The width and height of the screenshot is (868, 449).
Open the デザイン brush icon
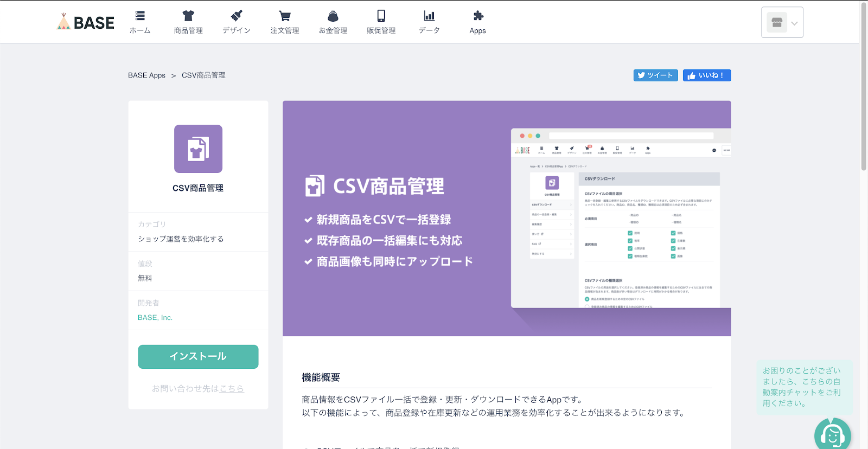[237, 16]
